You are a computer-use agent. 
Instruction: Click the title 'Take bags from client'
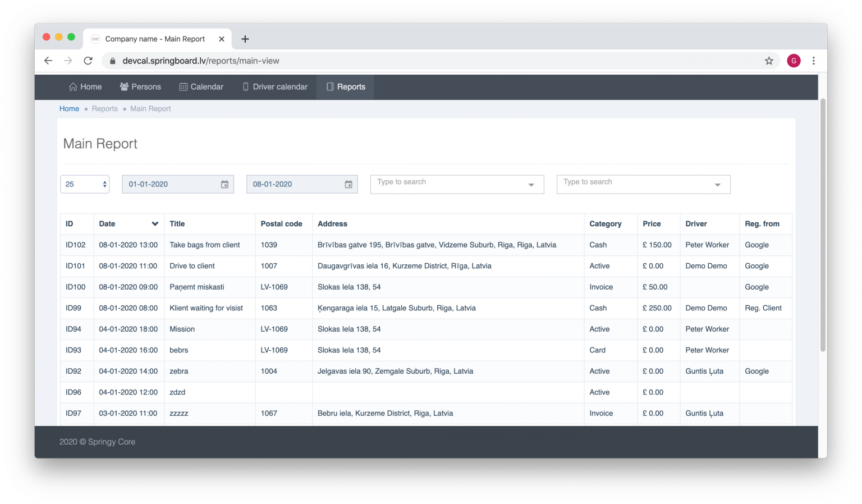point(205,245)
